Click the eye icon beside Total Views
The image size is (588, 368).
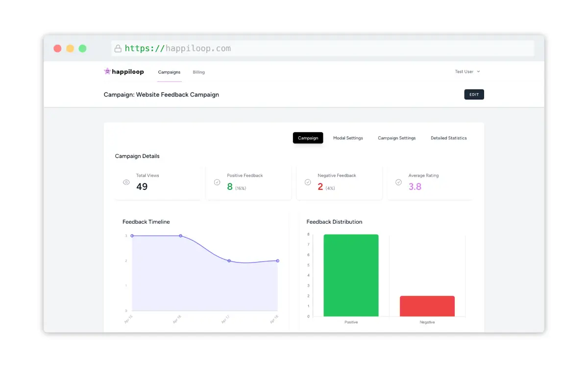pos(126,182)
